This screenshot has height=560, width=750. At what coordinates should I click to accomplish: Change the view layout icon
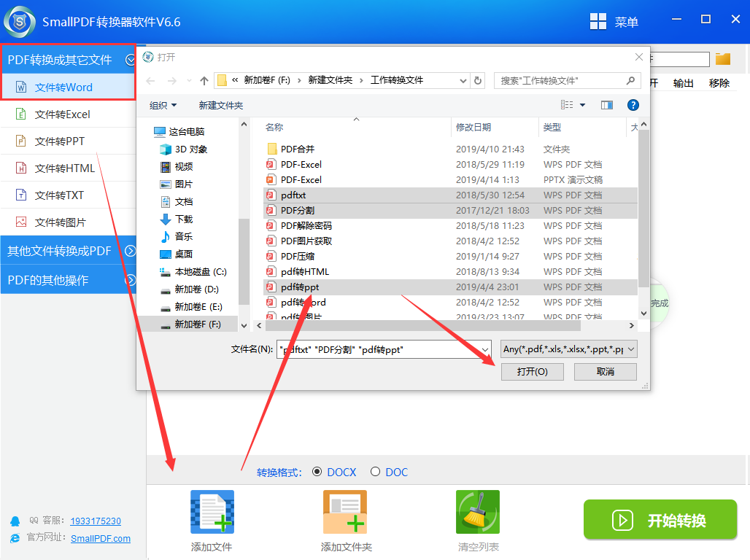coord(567,105)
